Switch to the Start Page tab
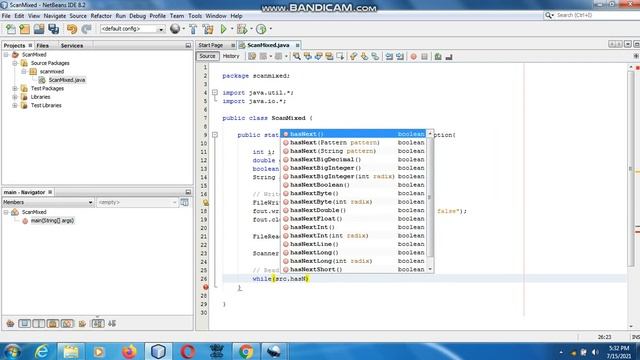Screen dimensions: 640x360 click(211, 45)
